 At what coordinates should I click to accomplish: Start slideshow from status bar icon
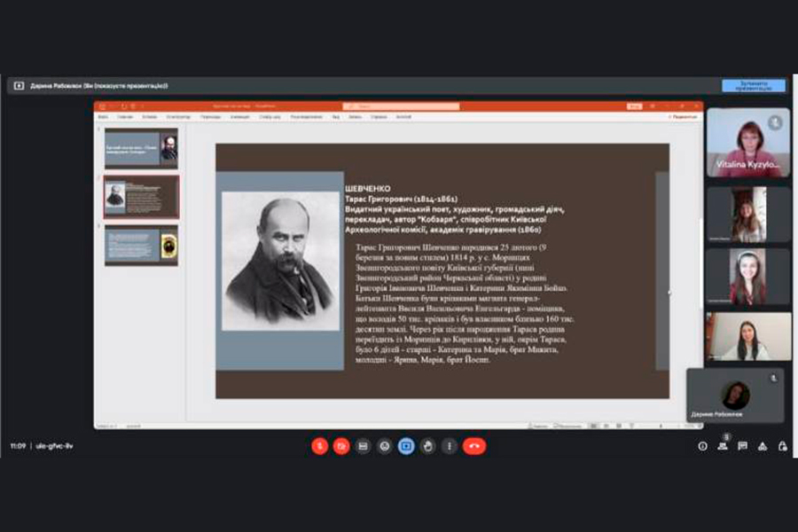(x=631, y=426)
